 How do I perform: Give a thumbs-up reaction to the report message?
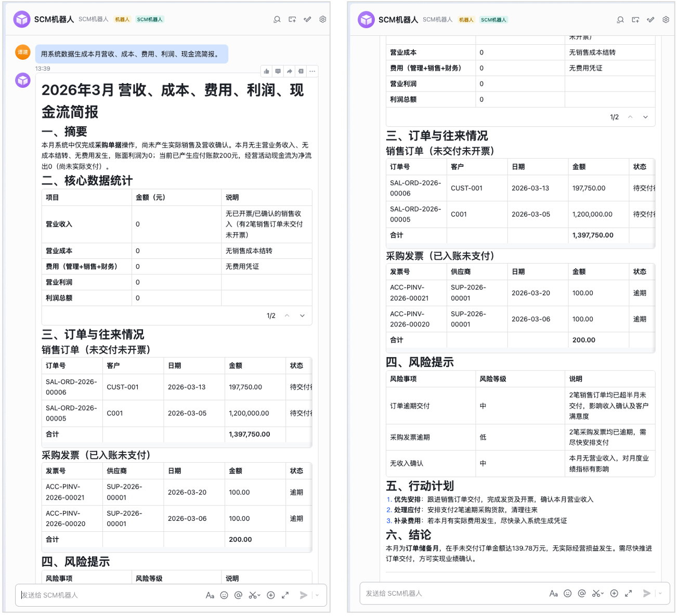tap(266, 71)
